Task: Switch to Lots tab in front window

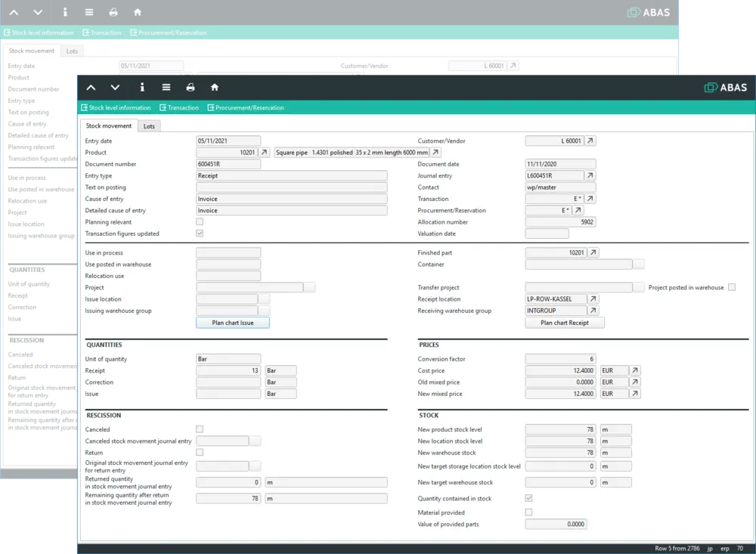Action: pos(149,126)
